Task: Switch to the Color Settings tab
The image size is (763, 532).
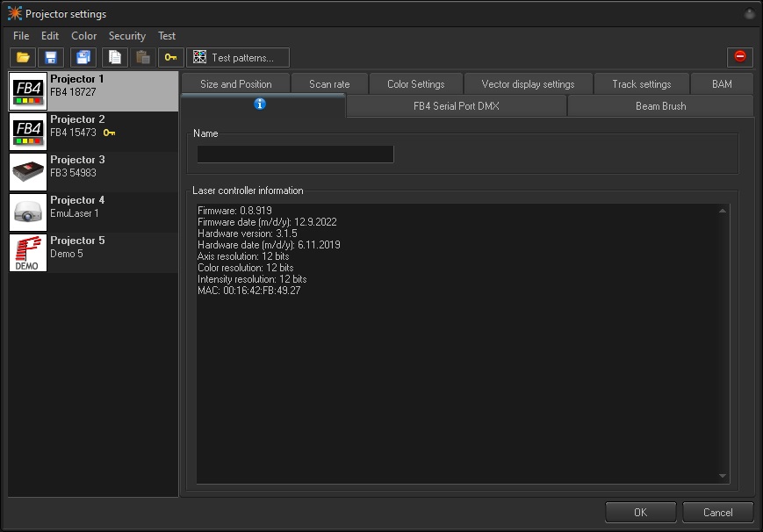Action: [x=415, y=84]
